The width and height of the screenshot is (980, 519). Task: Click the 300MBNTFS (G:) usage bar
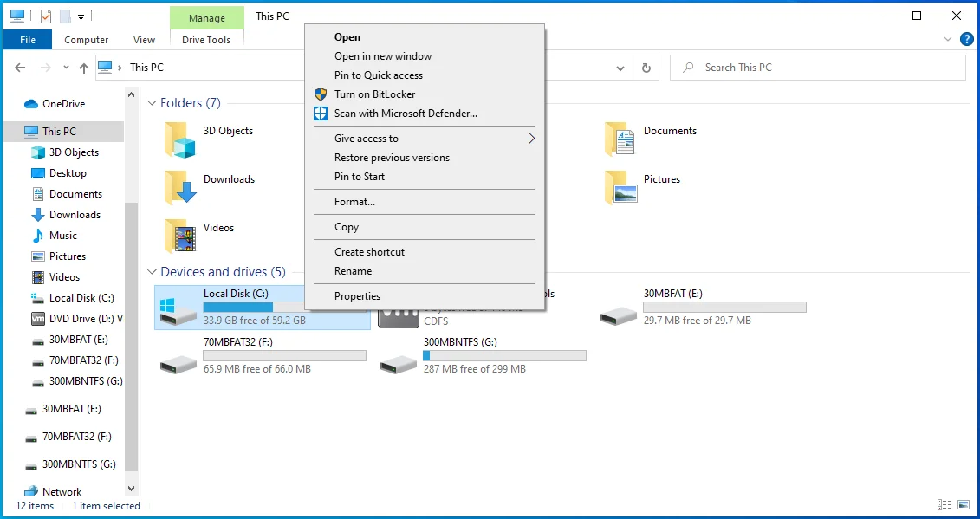coord(504,356)
